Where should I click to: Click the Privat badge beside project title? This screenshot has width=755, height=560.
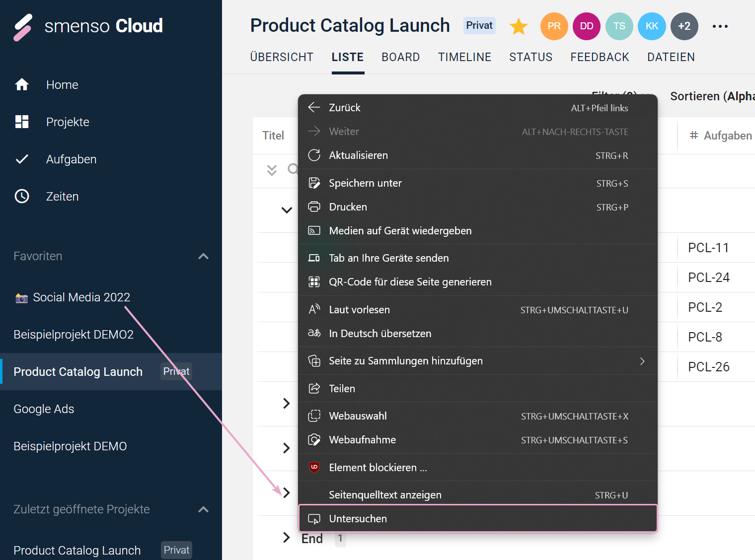479,25
